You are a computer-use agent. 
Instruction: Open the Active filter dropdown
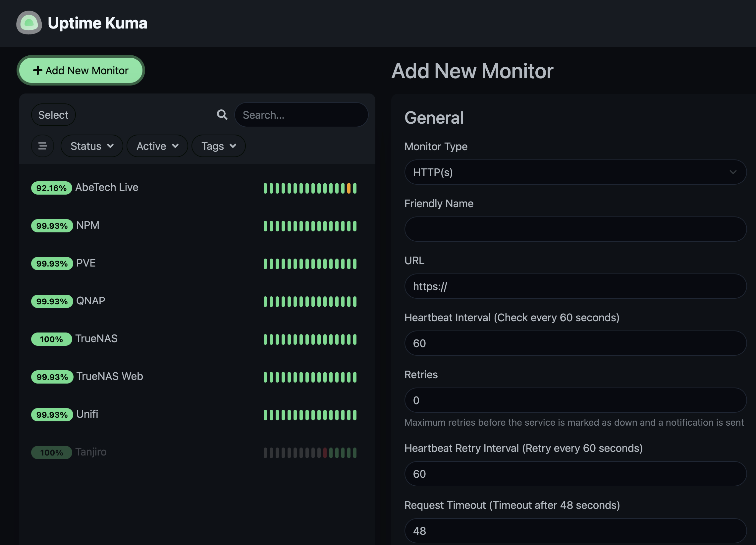(x=157, y=146)
